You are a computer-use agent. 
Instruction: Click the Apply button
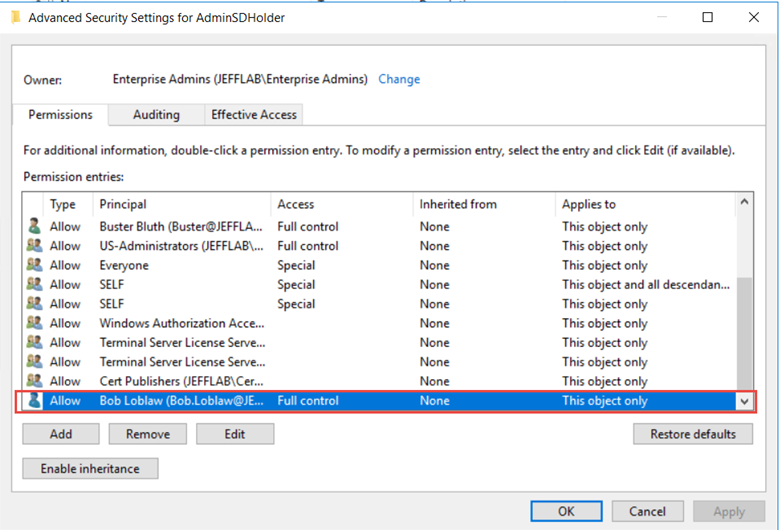click(729, 511)
